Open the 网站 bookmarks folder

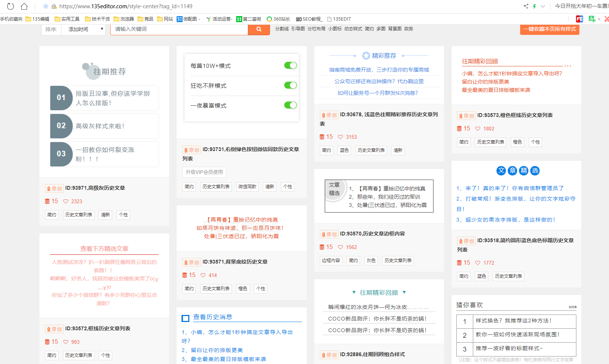click(165, 19)
